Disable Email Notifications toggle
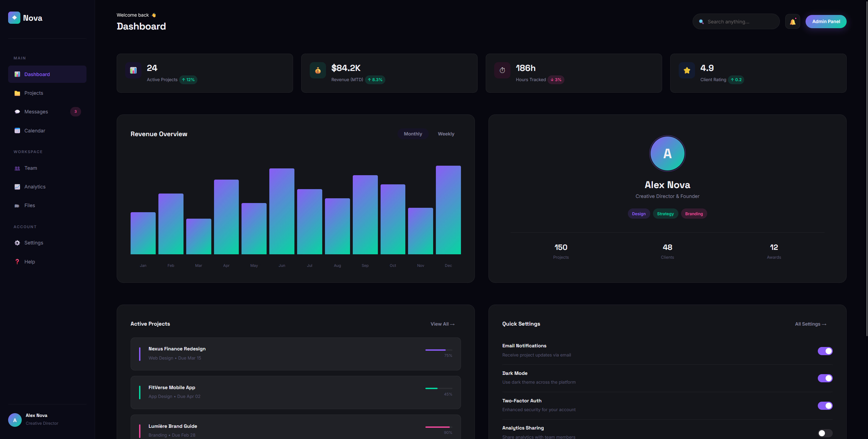 825,351
